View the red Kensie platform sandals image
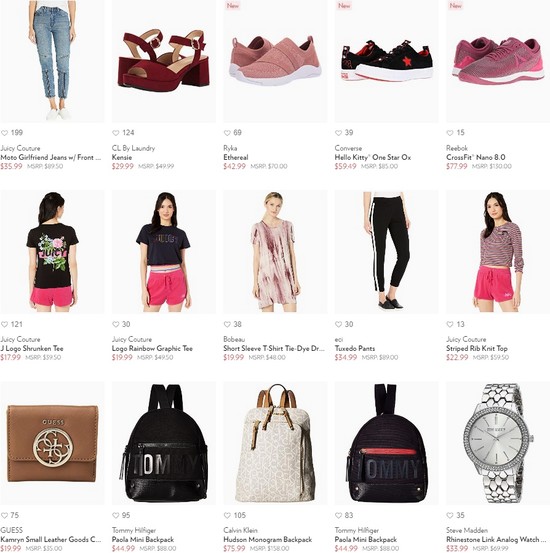 pos(164,61)
